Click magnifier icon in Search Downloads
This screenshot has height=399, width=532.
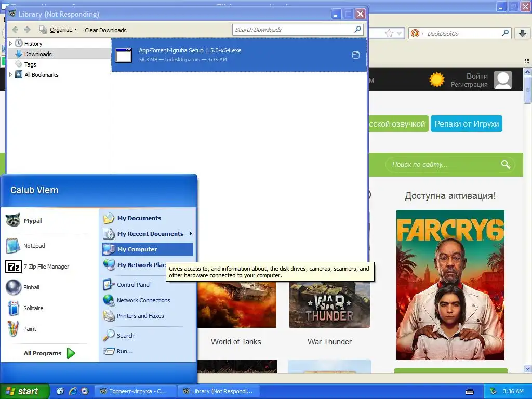[357, 30]
